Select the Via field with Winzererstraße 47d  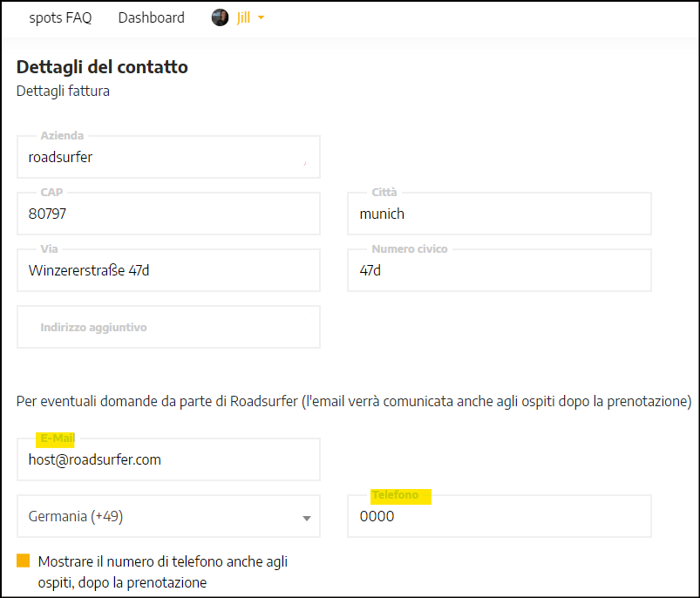click(x=168, y=270)
